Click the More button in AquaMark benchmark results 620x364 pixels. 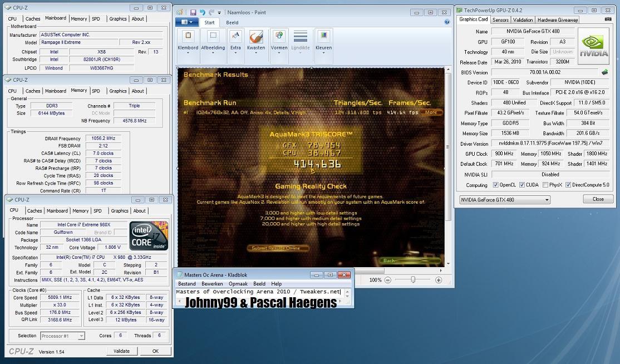431,112
